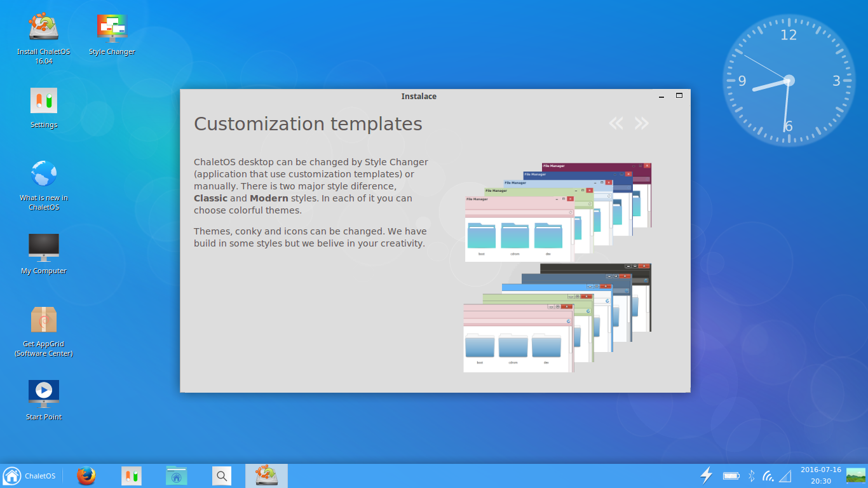The width and height of the screenshot is (868, 488).
Task: Open the ChaletOS start menu
Action: point(29,476)
